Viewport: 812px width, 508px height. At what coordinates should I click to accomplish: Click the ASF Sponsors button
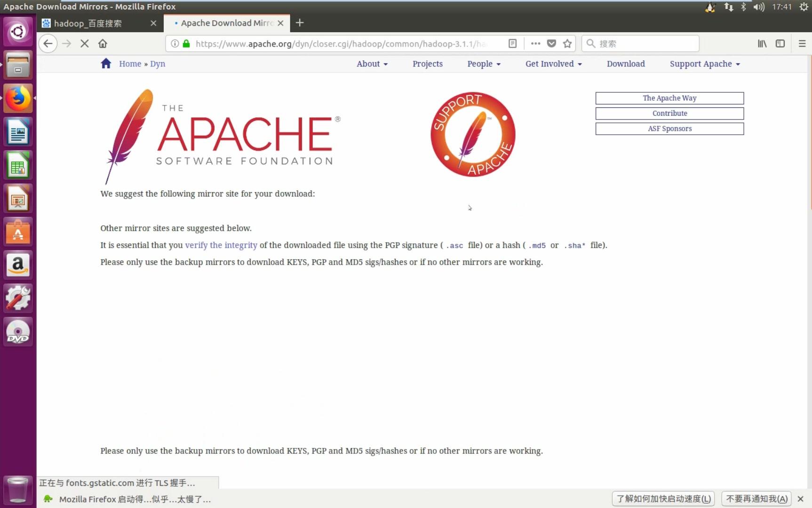pyautogui.click(x=669, y=129)
